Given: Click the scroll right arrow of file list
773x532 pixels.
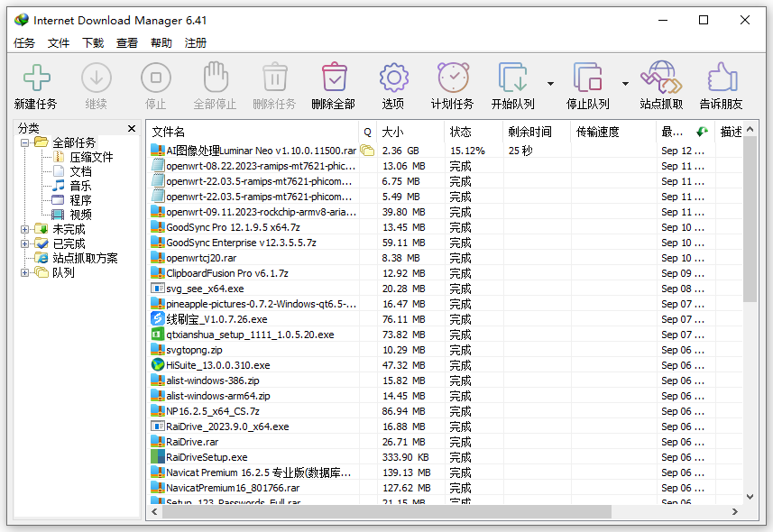Looking at the screenshot, I should (x=735, y=512).
